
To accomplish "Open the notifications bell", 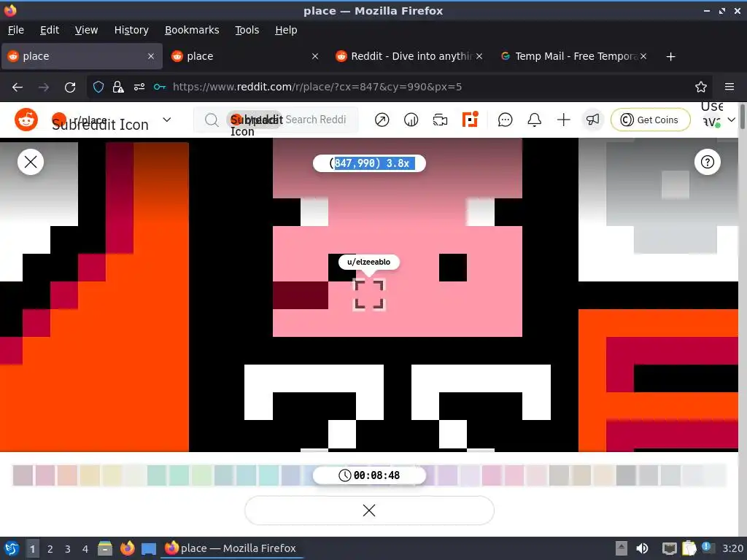I will (x=535, y=120).
